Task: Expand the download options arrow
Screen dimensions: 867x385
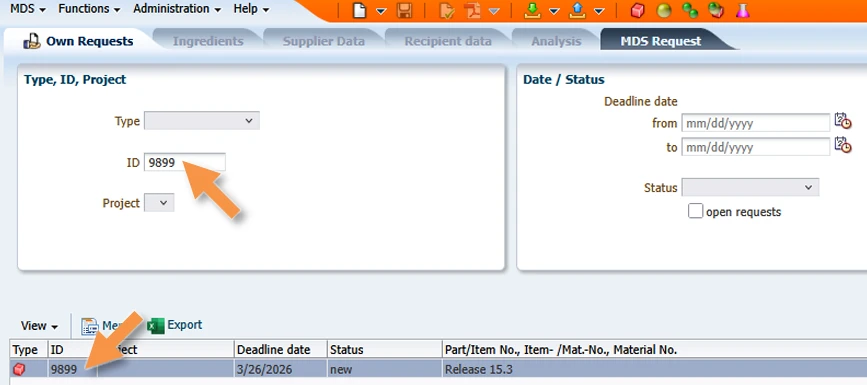Action: (x=554, y=11)
